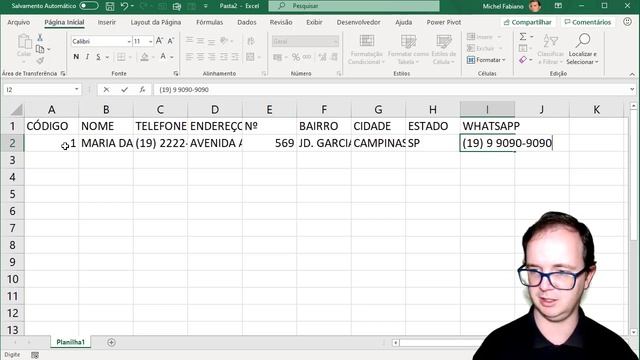Confirm entry with the checkmark button
Image resolution: width=640 pixels, height=360 pixels.
[124, 89]
